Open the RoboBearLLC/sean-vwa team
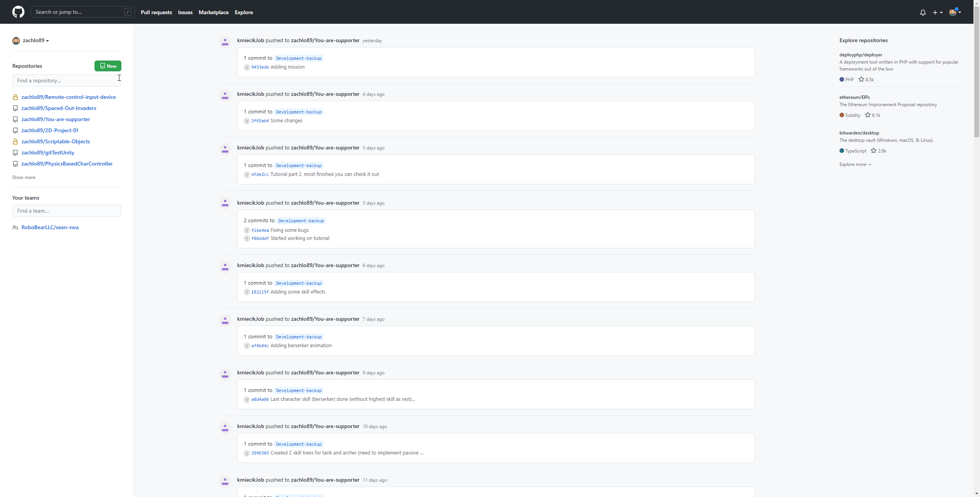 click(50, 227)
